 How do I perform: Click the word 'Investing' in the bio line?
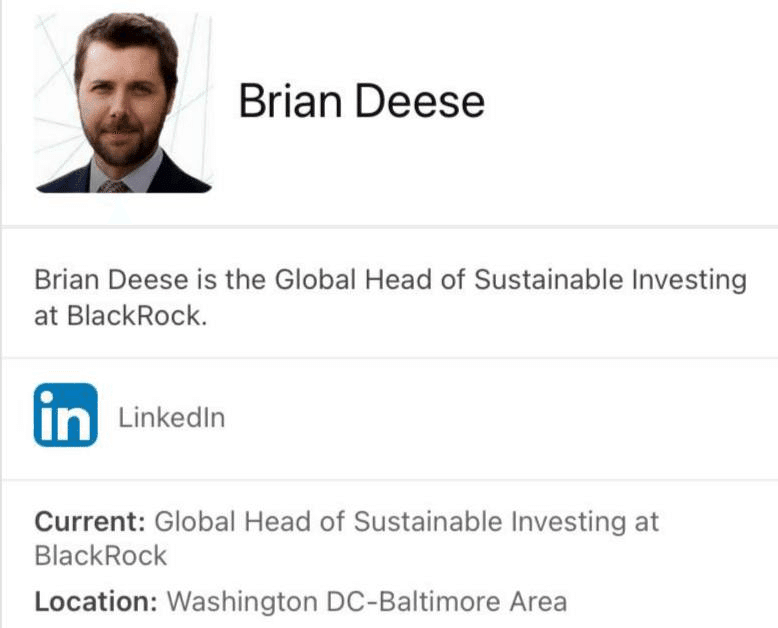[689, 281]
